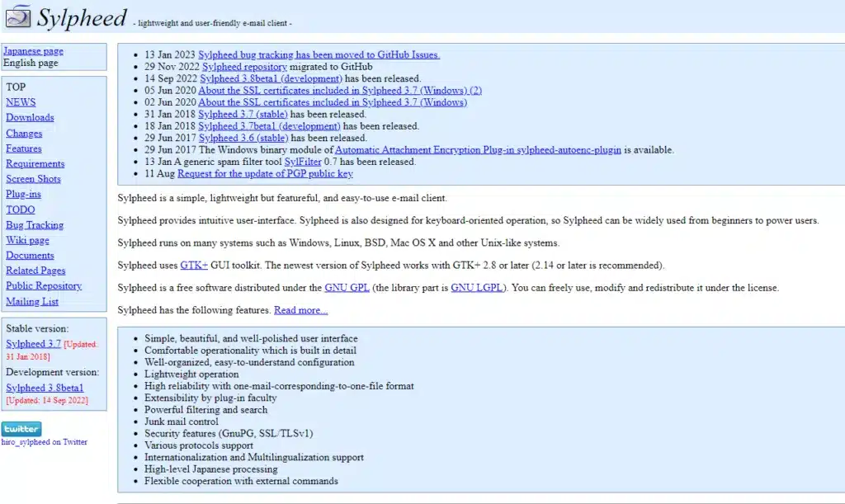Click the Sylpheed title heading
Viewport: 845px width, 504px height.
click(82, 17)
